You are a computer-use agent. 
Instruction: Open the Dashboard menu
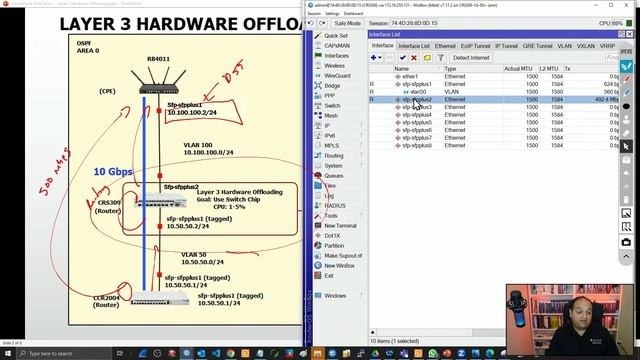point(353,13)
